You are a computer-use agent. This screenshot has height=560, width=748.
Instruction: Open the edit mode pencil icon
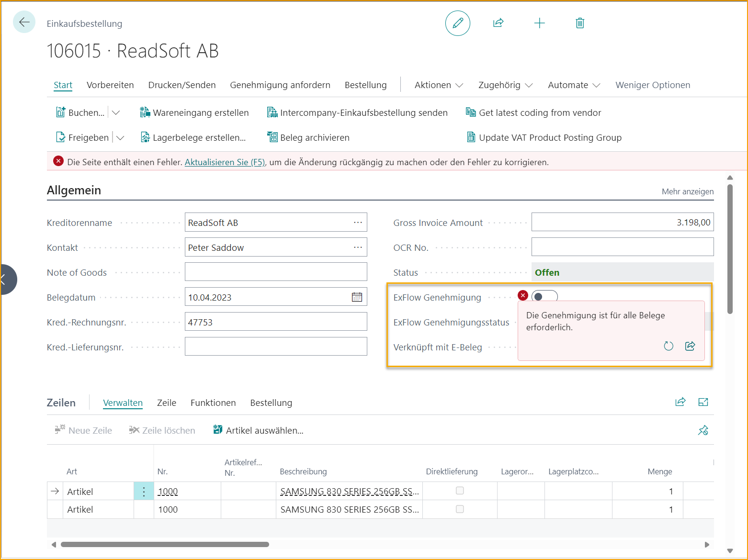(457, 23)
